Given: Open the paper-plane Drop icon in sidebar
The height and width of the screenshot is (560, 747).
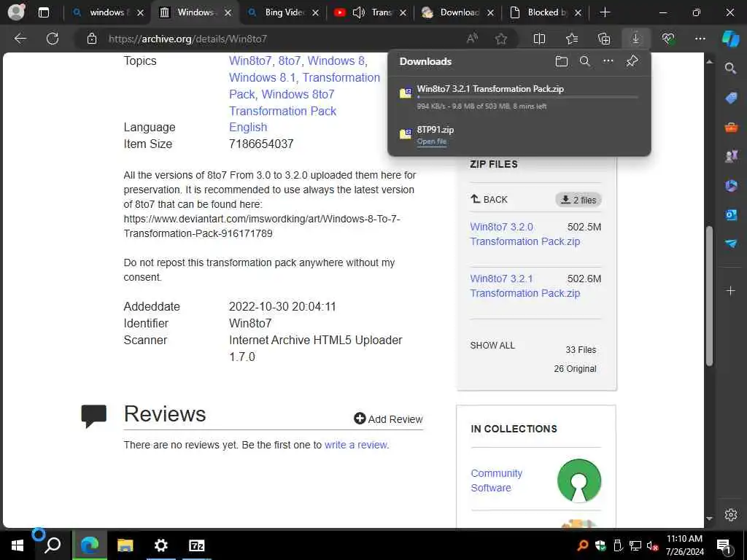Looking at the screenshot, I should coord(731,244).
